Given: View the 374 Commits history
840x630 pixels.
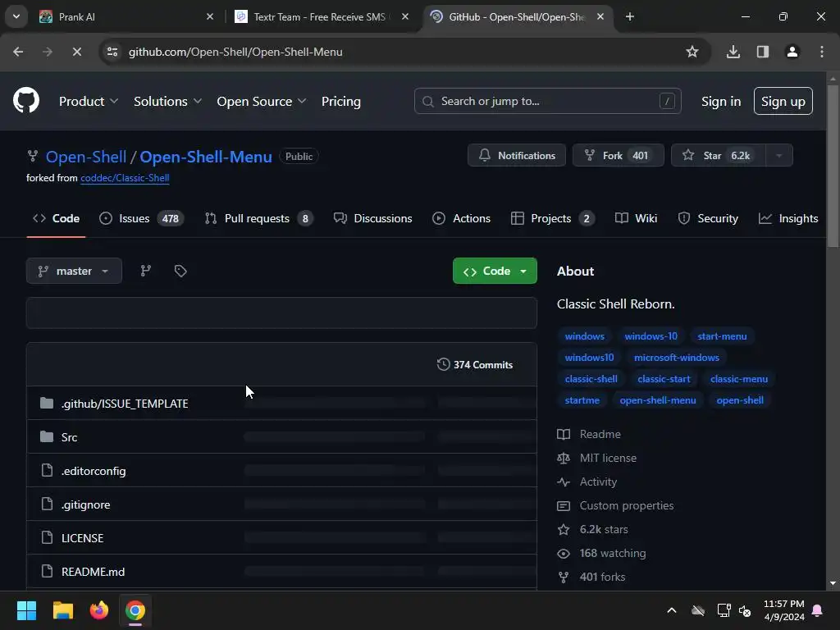Looking at the screenshot, I should [x=475, y=365].
